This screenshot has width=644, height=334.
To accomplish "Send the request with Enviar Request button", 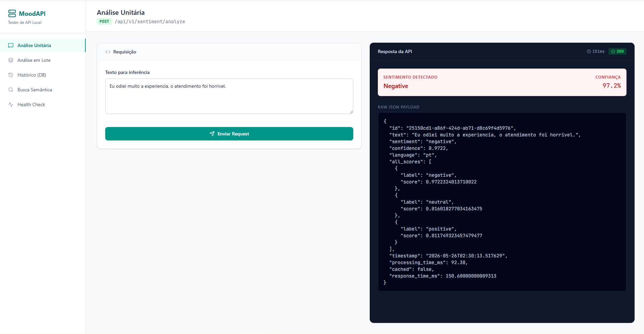I will tap(229, 134).
